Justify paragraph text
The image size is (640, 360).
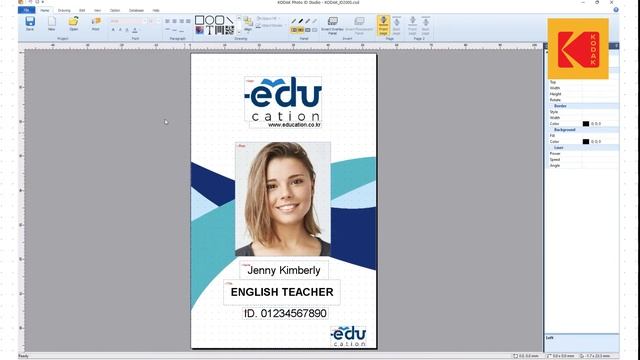point(188,21)
